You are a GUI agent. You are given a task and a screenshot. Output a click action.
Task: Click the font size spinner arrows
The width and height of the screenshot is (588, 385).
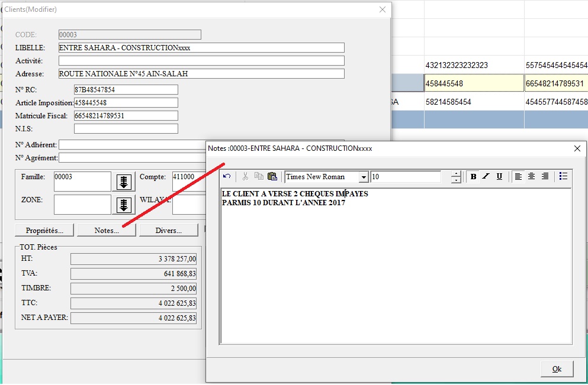(x=455, y=177)
